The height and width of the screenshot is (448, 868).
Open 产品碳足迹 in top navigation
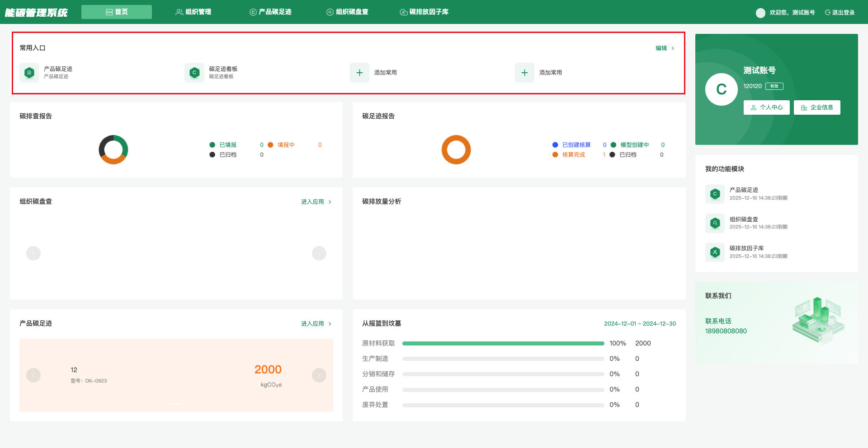tap(270, 12)
